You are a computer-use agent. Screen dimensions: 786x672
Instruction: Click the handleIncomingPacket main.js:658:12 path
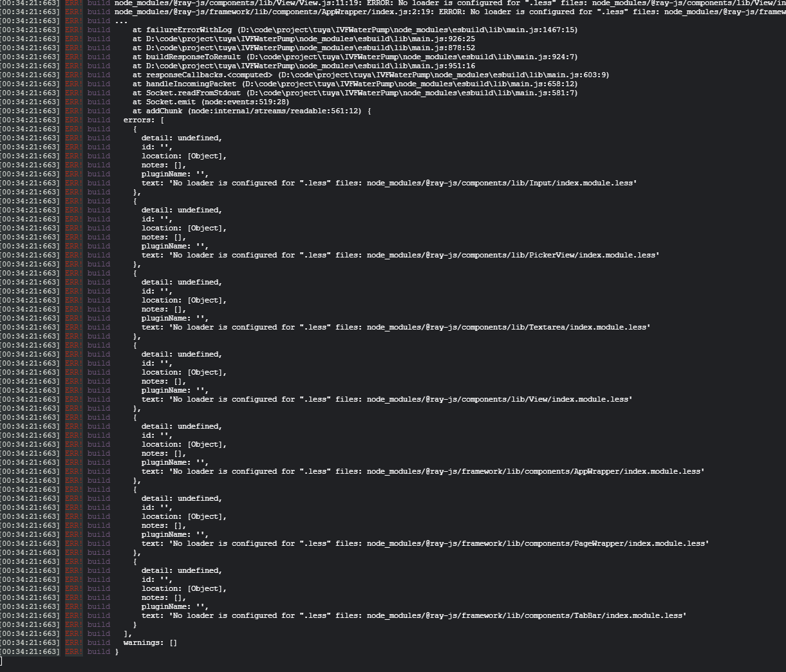click(409, 84)
